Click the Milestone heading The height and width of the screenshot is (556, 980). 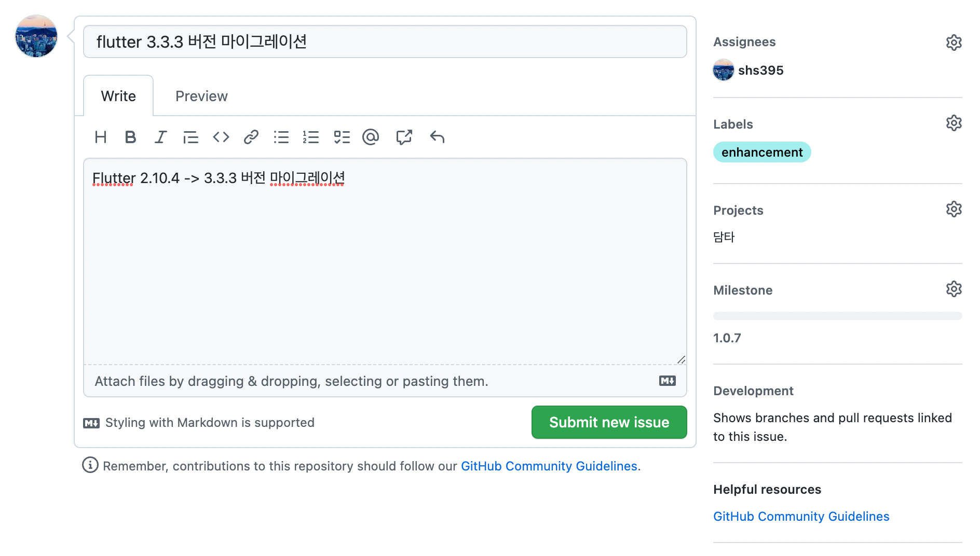point(743,290)
